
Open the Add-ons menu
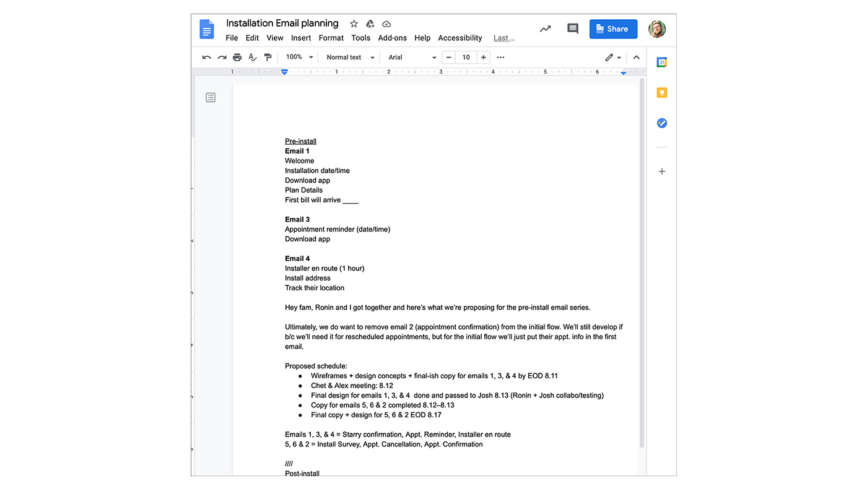(x=393, y=38)
